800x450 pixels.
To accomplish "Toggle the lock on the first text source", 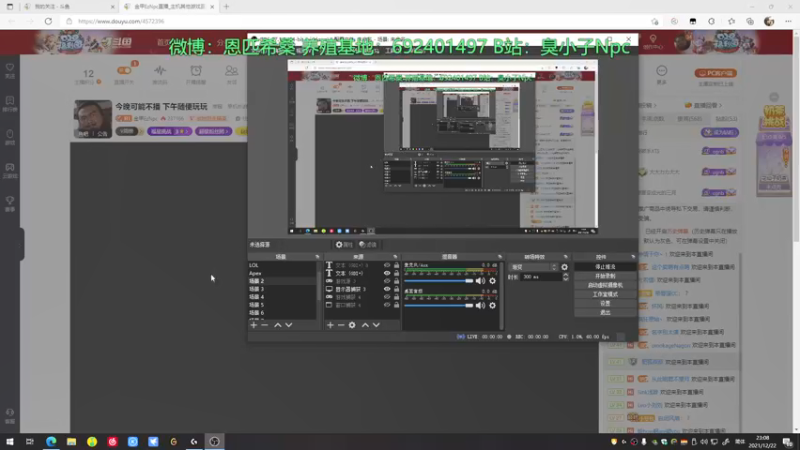I will (396, 265).
